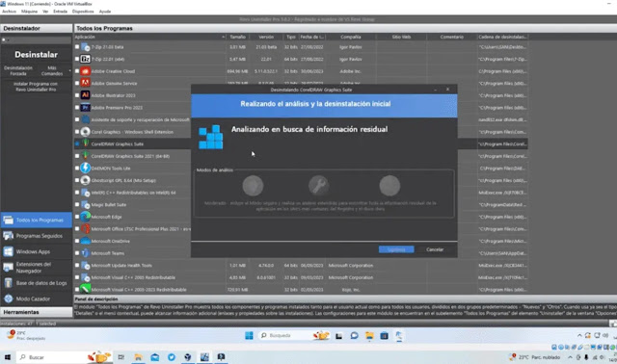Image resolution: width=617 pixels, height=364 pixels.
Task: Expand the Herramientas section
Action: (36, 312)
